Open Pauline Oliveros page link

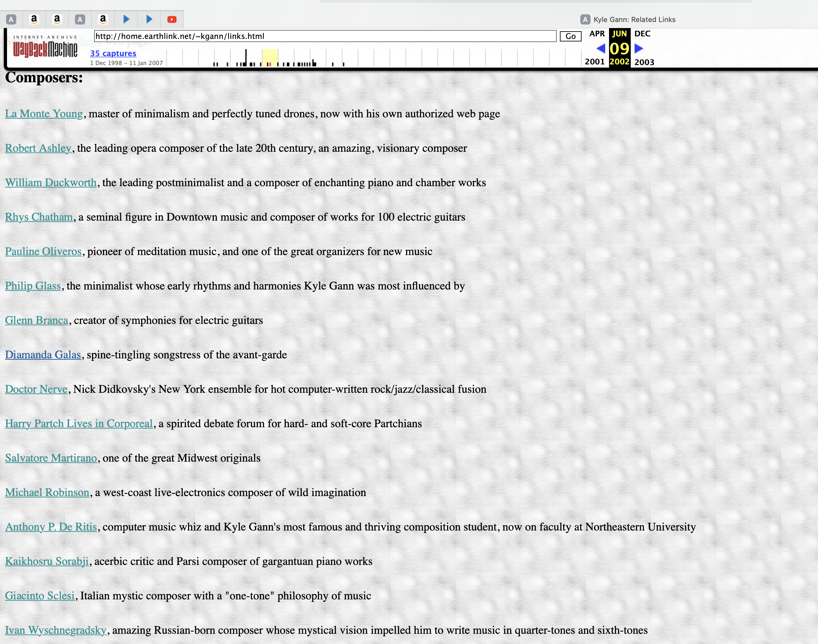coord(43,252)
